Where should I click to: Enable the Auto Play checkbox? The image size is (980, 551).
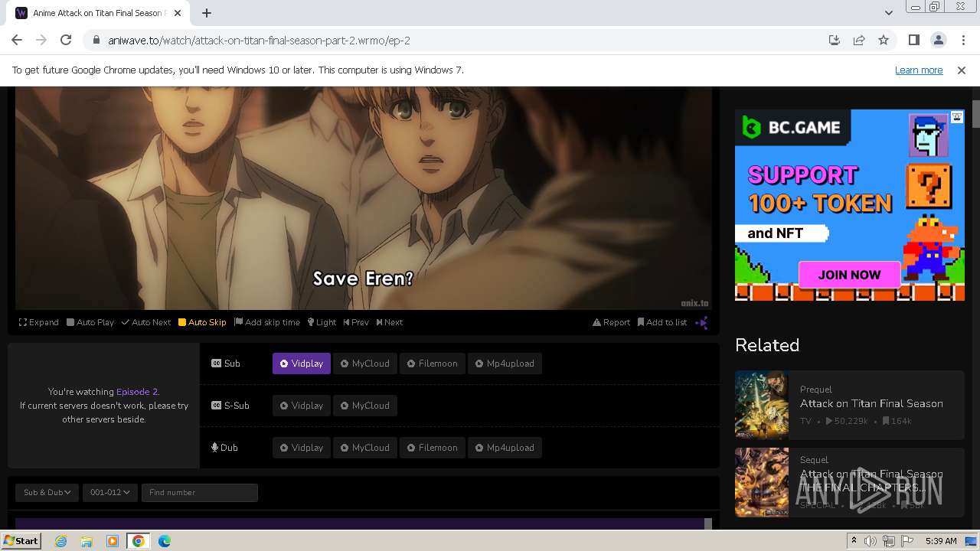pos(90,322)
